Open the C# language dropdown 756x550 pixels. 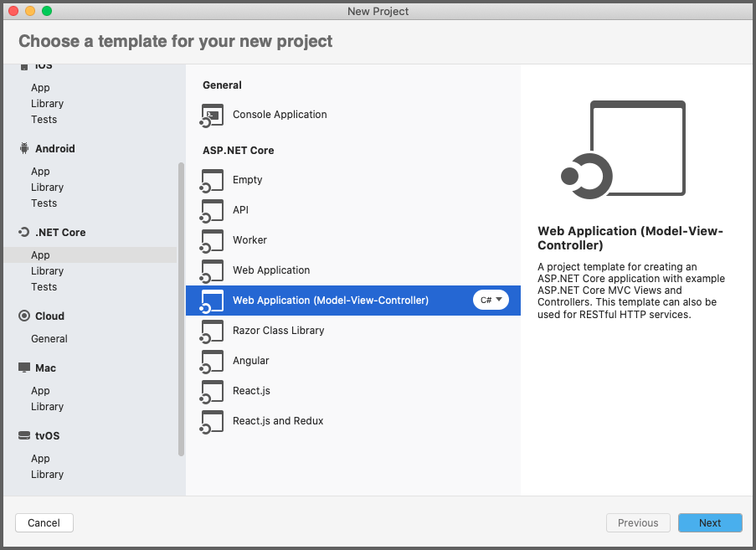[491, 300]
